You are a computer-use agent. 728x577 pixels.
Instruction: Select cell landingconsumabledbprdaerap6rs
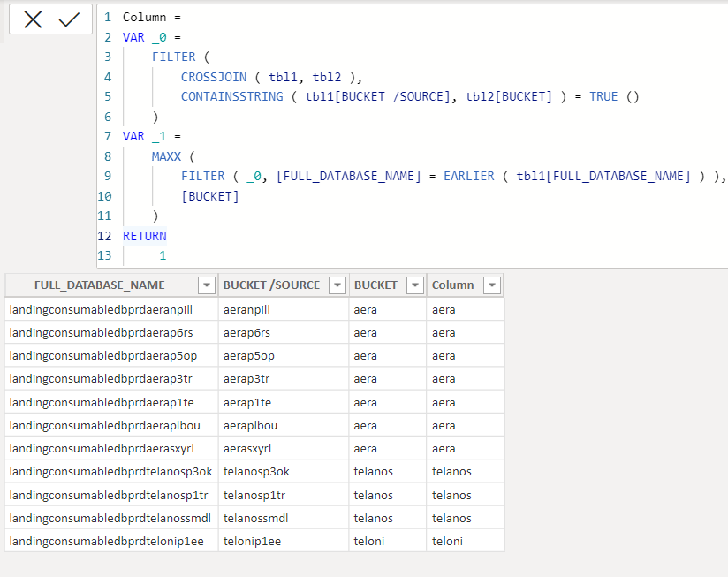pyautogui.click(x=111, y=332)
